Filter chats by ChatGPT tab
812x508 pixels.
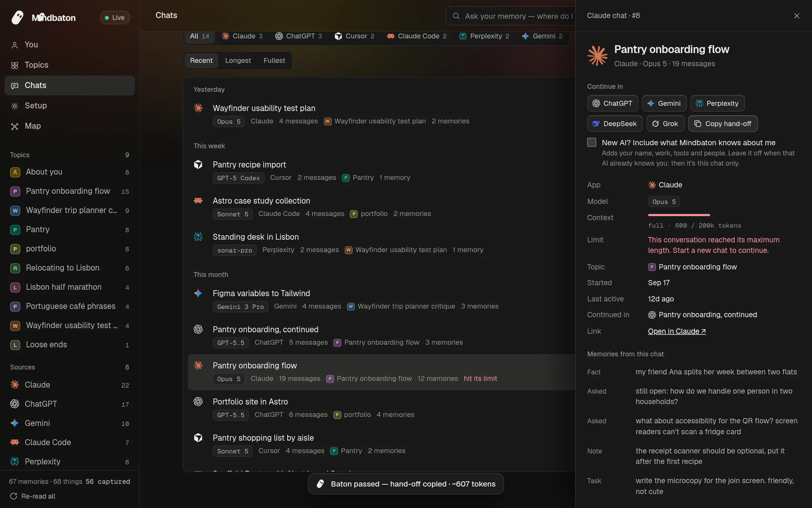click(298, 36)
